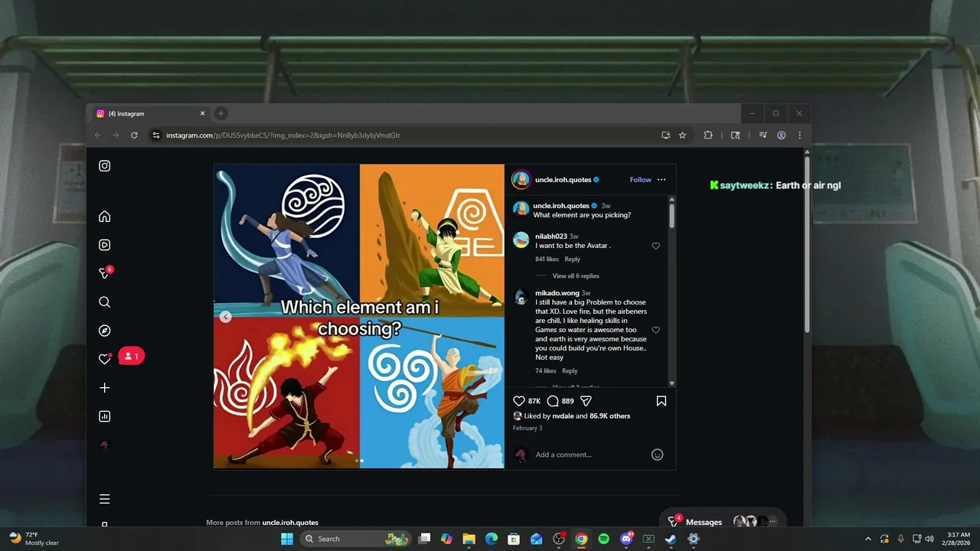Viewport: 980px width, 551px height.
Task: Open post options three-dot menu
Action: pyautogui.click(x=661, y=180)
